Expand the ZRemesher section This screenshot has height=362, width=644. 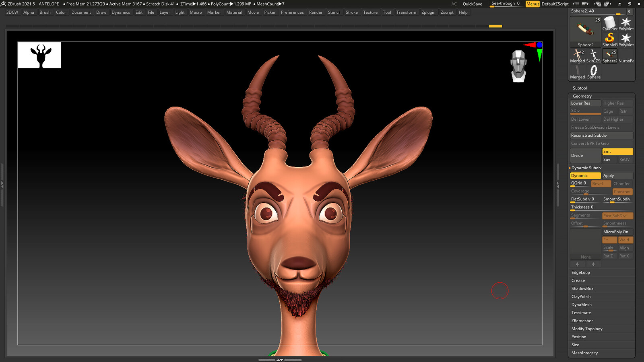[x=582, y=321]
